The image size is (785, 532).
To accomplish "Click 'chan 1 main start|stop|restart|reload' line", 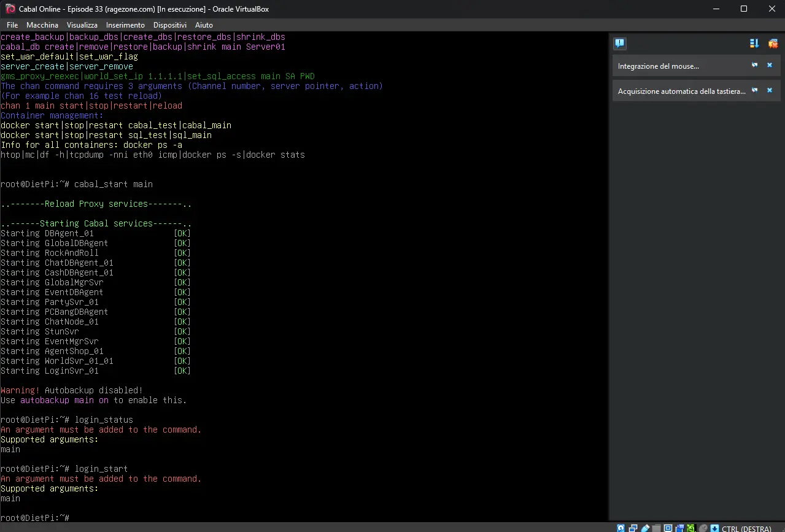I will click(x=91, y=106).
